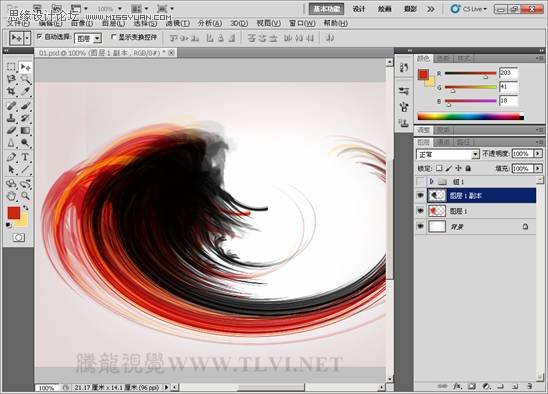Open the 窗口(W) menu

pyautogui.click(x=302, y=23)
